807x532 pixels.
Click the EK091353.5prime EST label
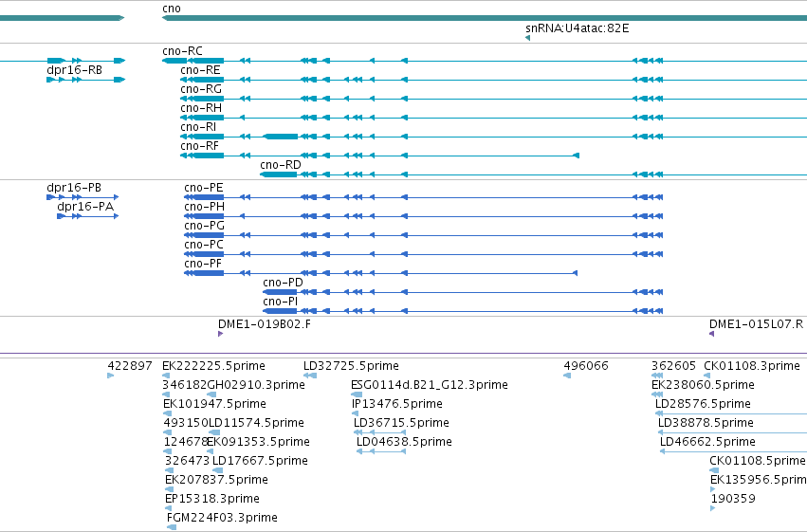258,443
